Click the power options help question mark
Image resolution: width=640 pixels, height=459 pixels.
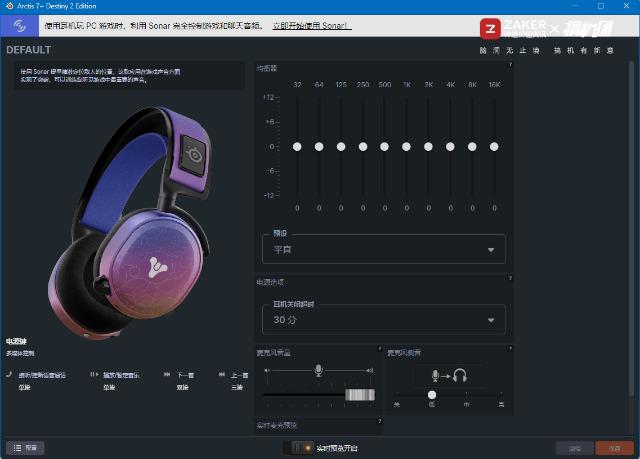(510, 278)
